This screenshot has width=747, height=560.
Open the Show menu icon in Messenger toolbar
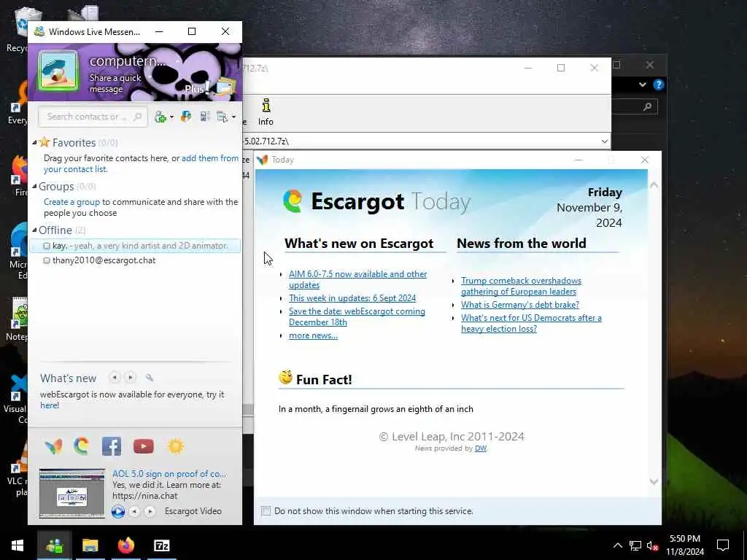[x=222, y=117]
